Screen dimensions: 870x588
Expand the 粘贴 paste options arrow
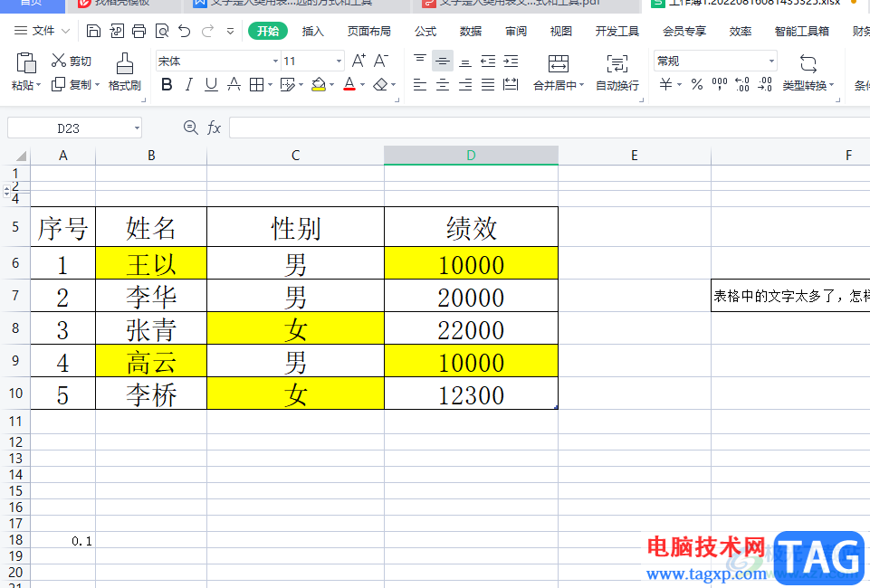click(39, 85)
